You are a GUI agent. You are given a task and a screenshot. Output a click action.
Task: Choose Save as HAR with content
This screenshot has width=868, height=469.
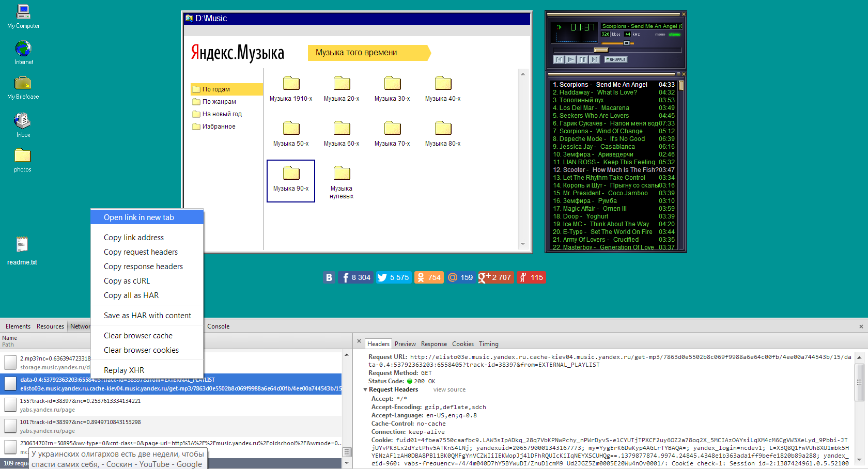[x=147, y=316]
